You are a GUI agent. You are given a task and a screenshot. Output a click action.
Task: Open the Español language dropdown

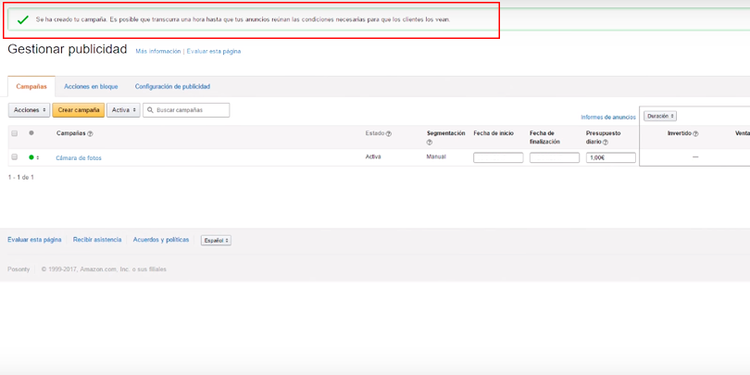click(x=216, y=241)
